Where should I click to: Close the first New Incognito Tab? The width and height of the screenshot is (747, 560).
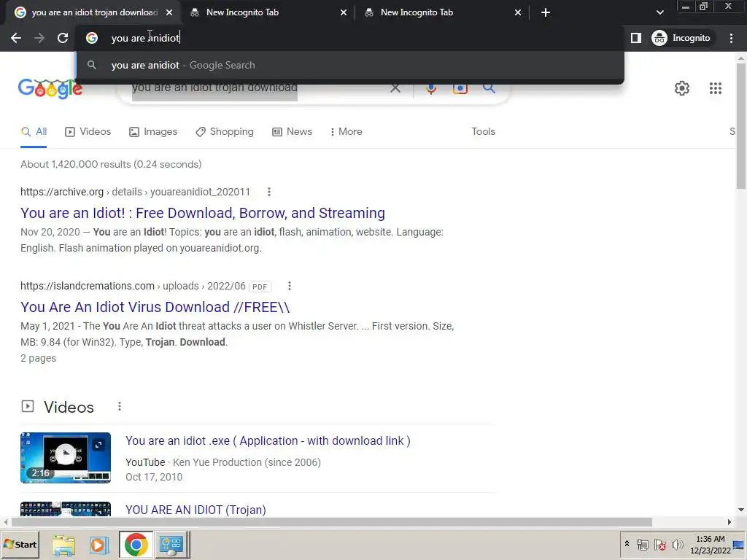pyautogui.click(x=344, y=12)
